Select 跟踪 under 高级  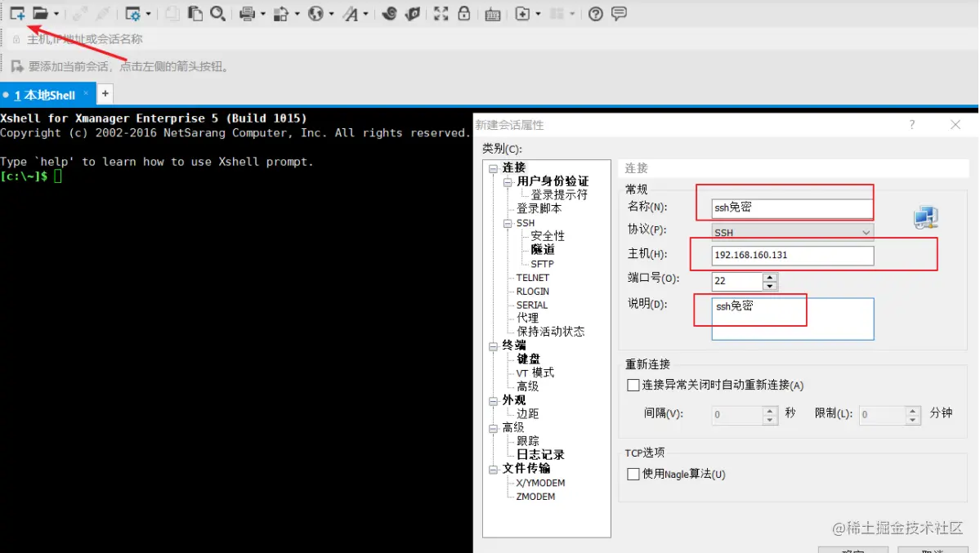527,441
